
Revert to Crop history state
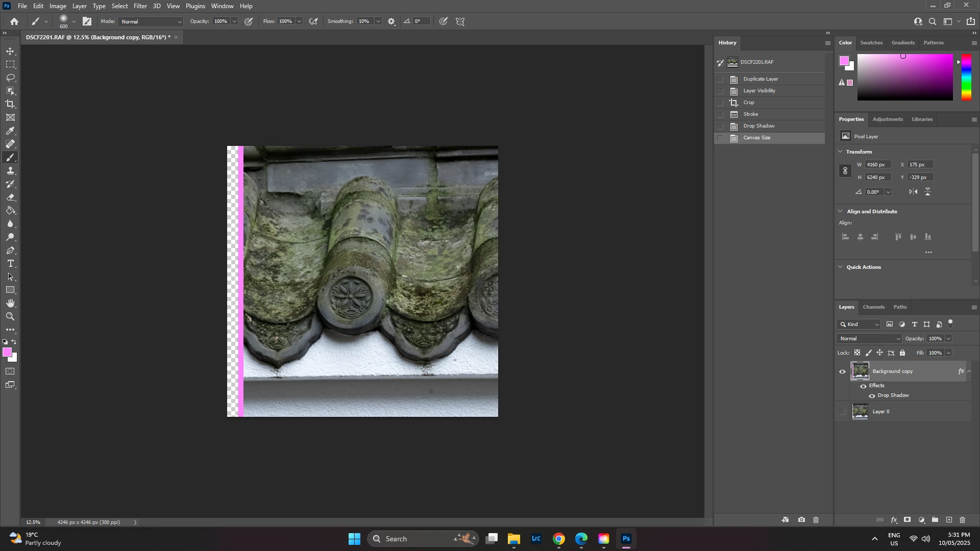tap(749, 103)
